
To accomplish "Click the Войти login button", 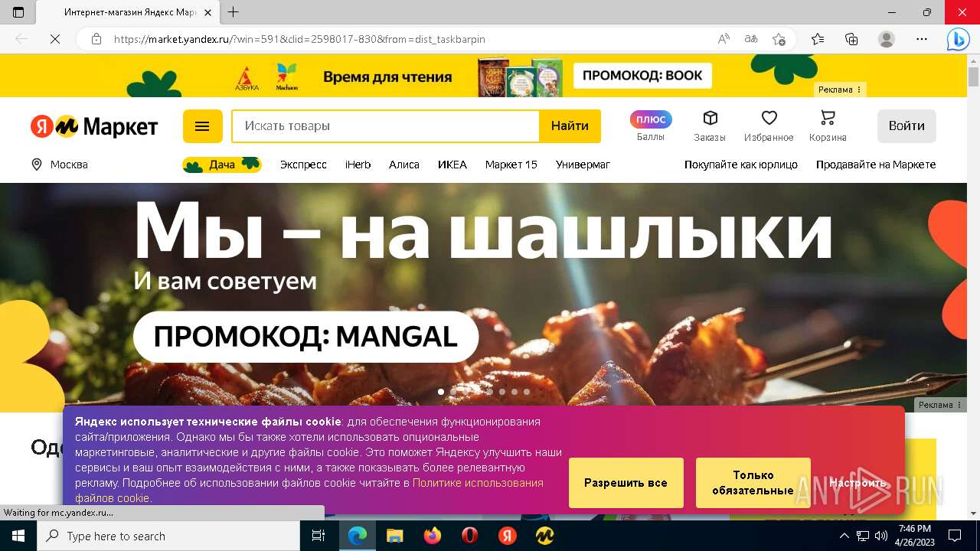I will click(906, 126).
